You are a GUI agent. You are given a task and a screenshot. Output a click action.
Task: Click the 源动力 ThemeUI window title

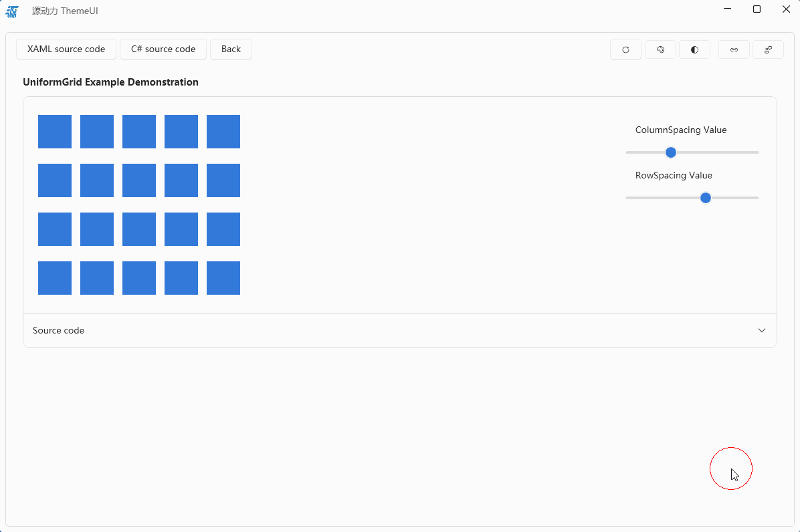point(65,11)
